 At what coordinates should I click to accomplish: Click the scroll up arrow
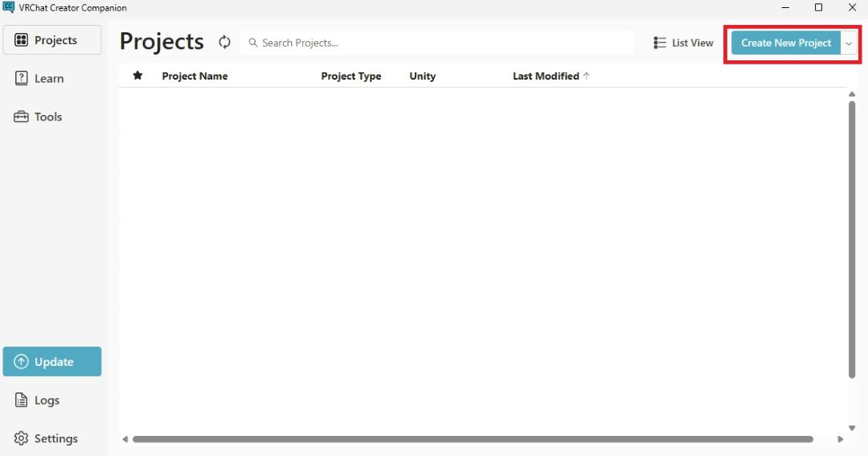tap(852, 94)
